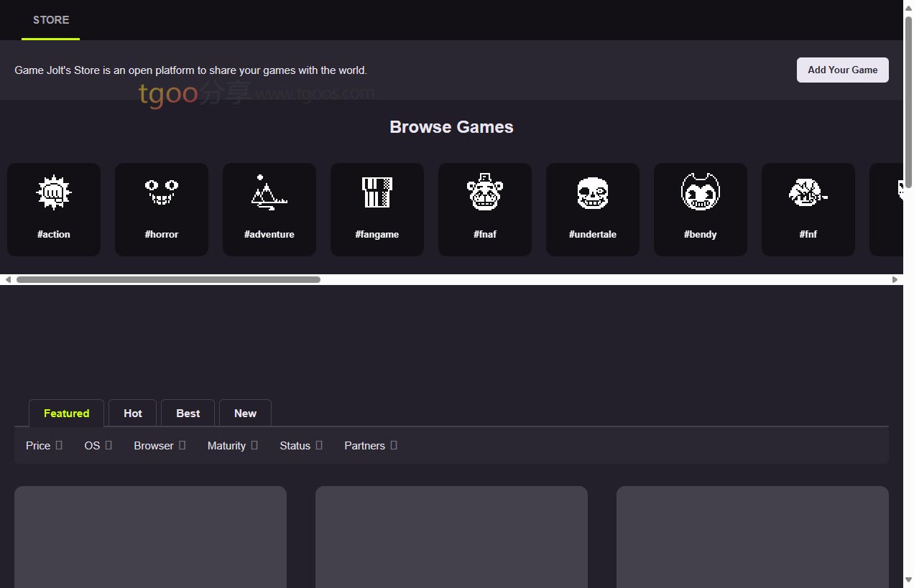Switch to the Best tab
This screenshot has width=914, height=588.
pos(188,414)
